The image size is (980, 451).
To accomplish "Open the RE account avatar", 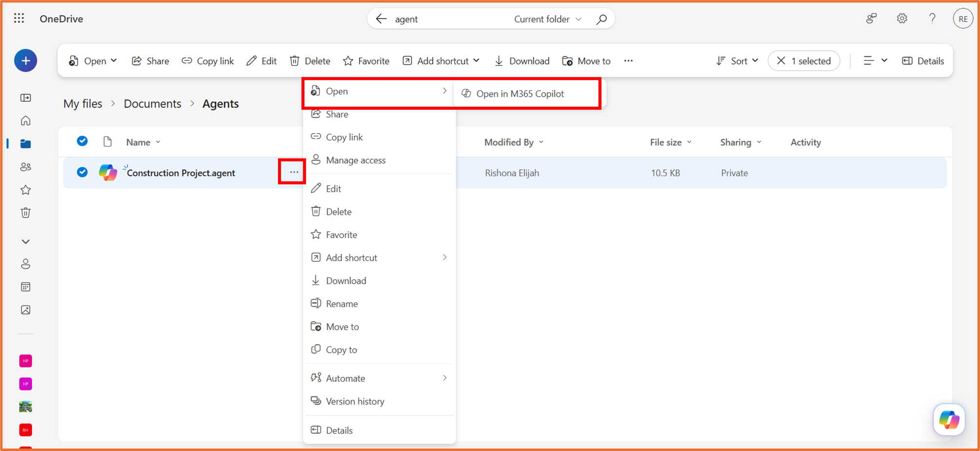I will [963, 19].
